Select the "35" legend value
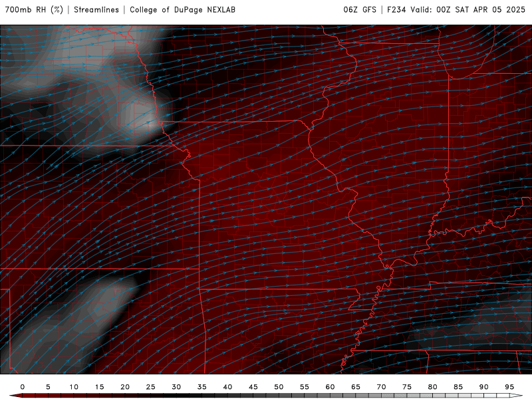Image resolution: width=532 pixels, height=399 pixels. [x=202, y=387]
